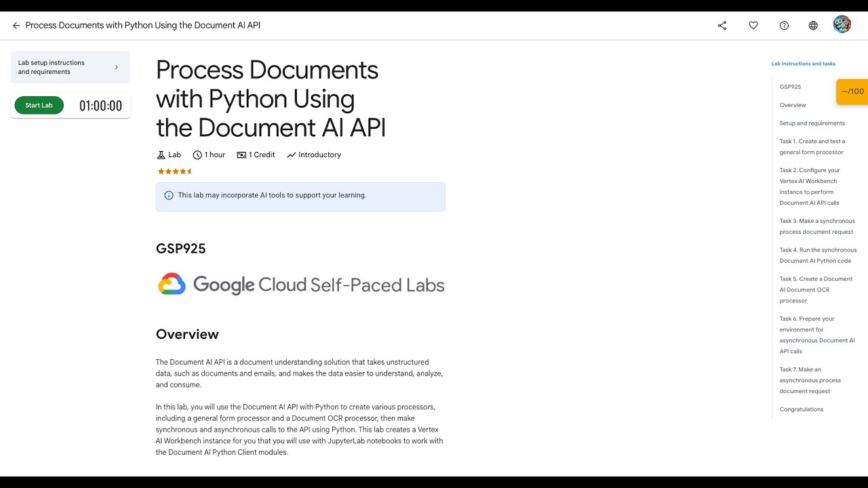Viewport: 868px width, 488px height.
Task: Click the second paragraph starting 'In this lab'
Action: (x=299, y=430)
